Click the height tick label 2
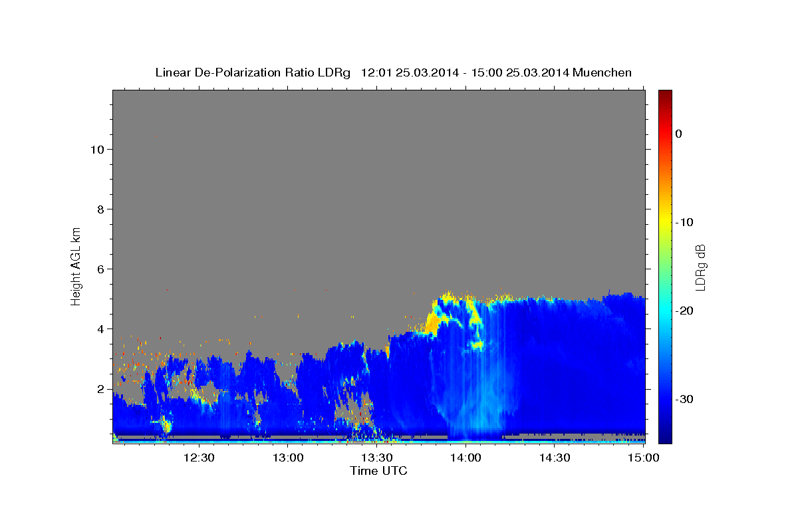Image resolution: width=798 pixels, height=532 pixels. 100,388
